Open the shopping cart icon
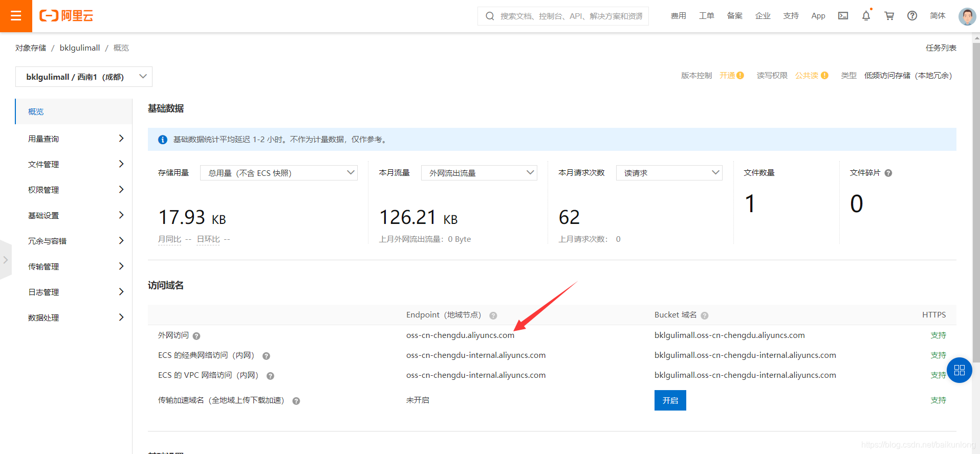The width and height of the screenshot is (980, 454). (x=889, y=16)
